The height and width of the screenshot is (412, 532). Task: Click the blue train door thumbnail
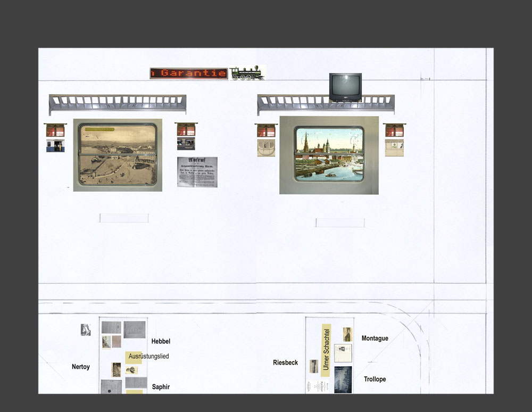pyautogui.click(x=55, y=146)
